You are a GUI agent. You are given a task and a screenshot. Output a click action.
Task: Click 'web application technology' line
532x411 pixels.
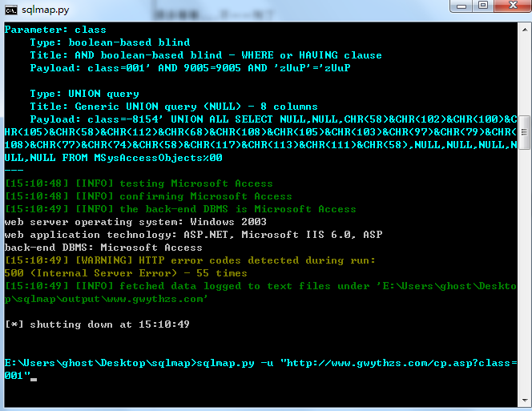point(193,235)
